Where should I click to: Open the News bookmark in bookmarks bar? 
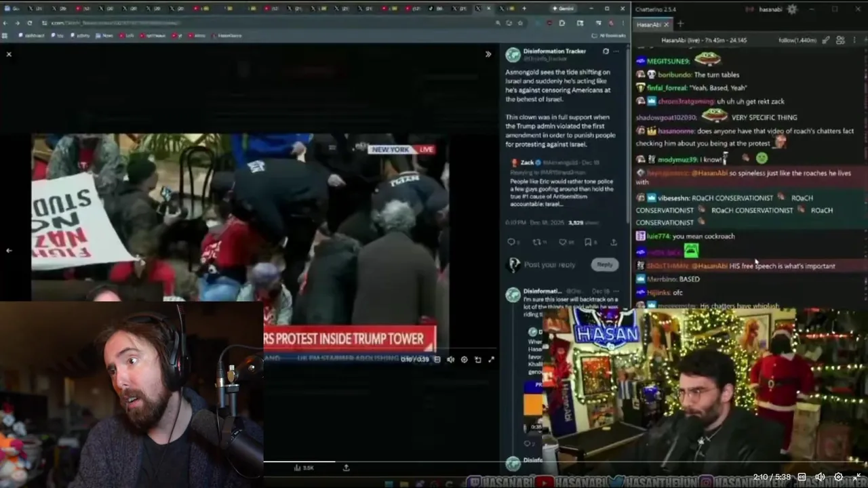tap(105, 35)
